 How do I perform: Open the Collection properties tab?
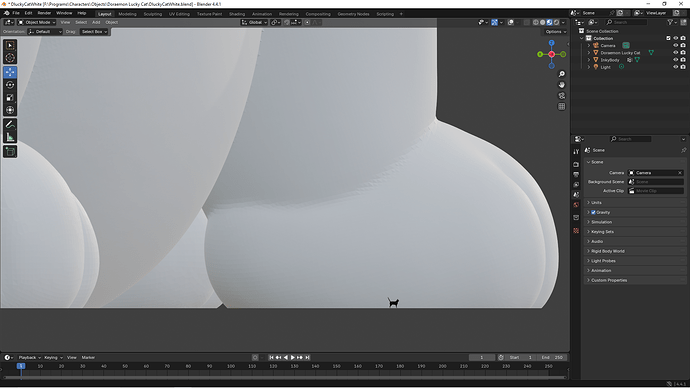point(576,217)
